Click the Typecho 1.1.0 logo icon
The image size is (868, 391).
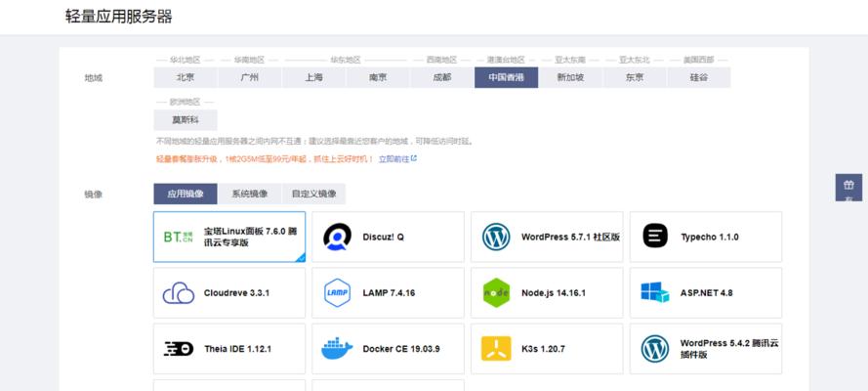655,237
